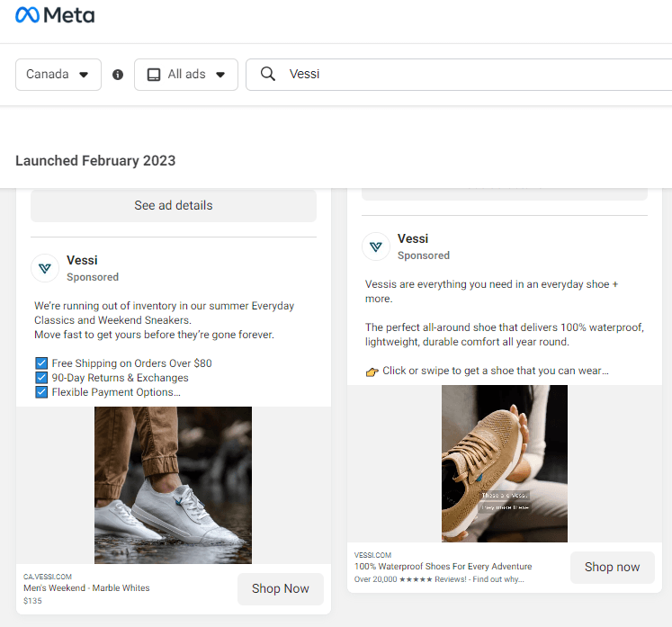Click the 'The perfect all-around shoe' paragraph
672x627 pixels.
pos(505,335)
